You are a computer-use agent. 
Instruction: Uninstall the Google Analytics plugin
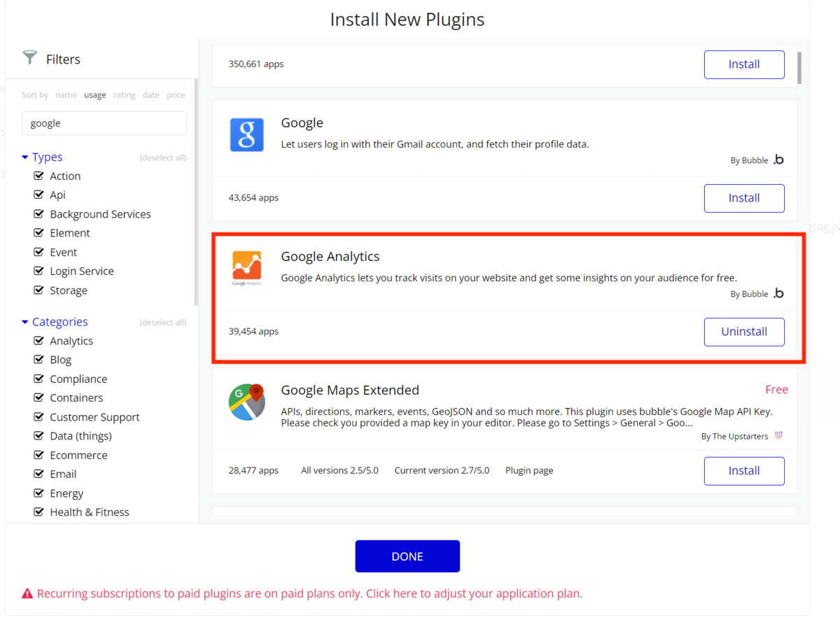point(744,332)
